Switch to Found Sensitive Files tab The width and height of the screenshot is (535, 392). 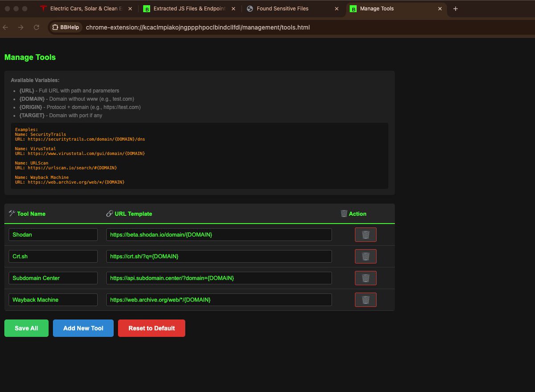point(293,8)
